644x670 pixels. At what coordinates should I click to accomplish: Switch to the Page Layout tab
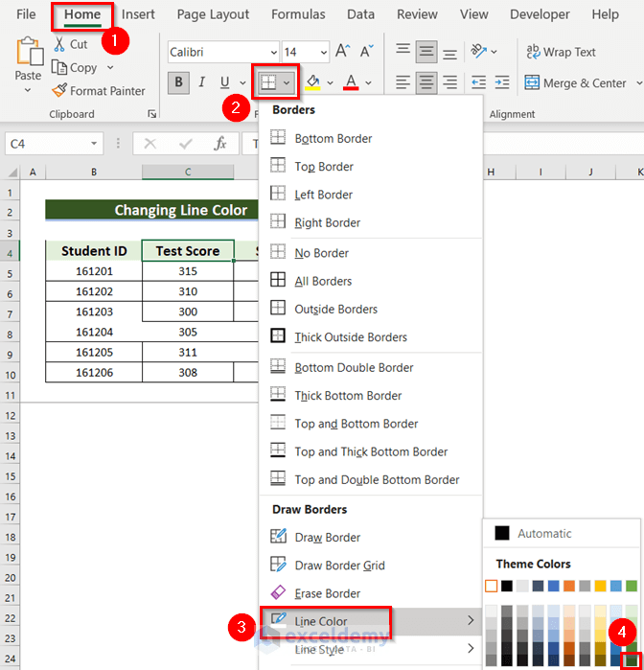213,14
